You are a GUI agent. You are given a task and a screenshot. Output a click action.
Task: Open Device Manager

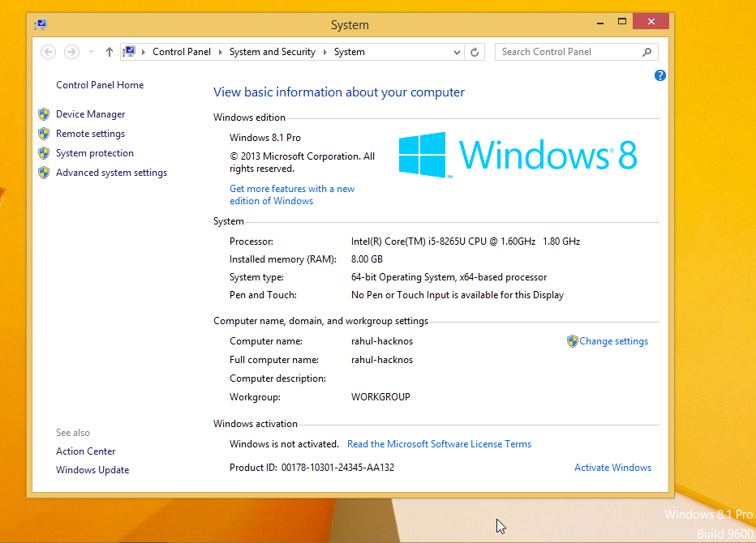pyautogui.click(x=91, y=114)
